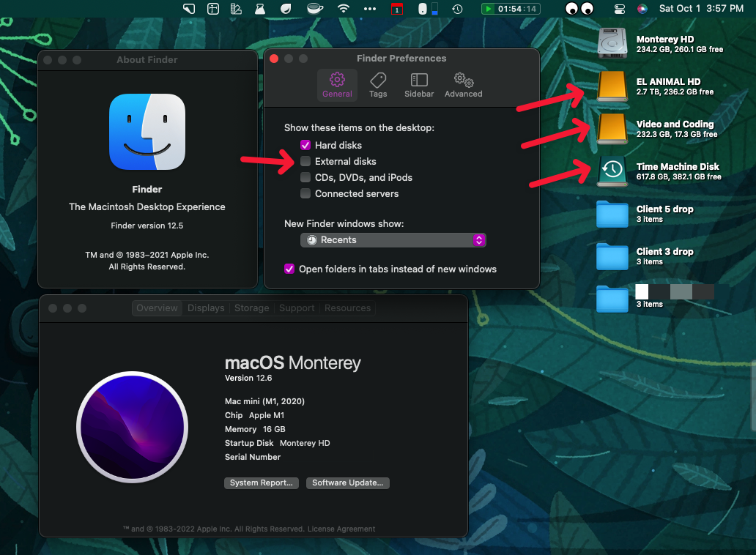Screen dimensions: 756x555
Task: Open the General tab in Finder Preferences
Action: click(x=337, y=85)
